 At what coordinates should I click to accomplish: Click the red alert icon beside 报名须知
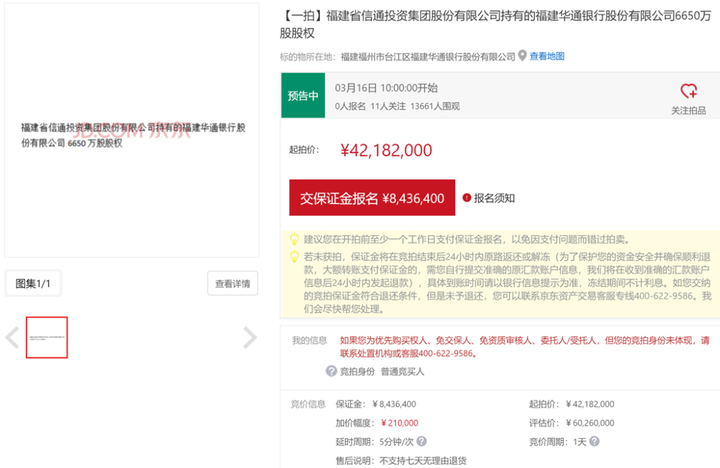pos(466,198)
